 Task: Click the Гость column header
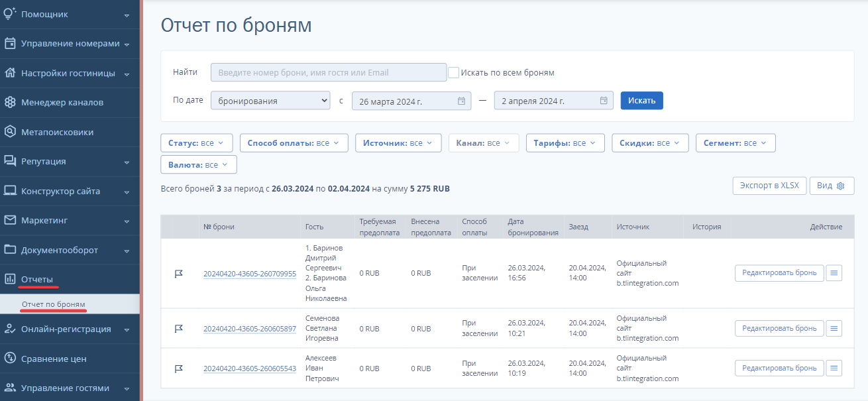(314, 227)
